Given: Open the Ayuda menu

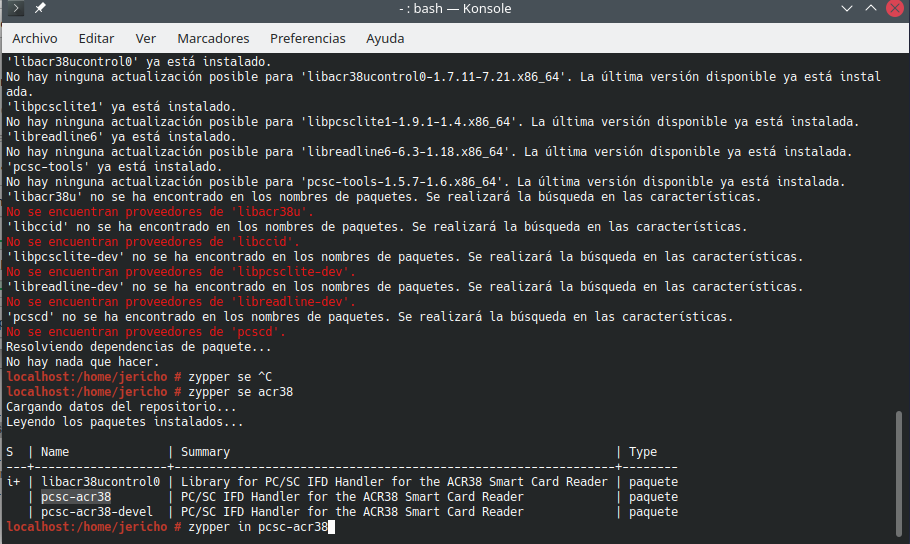Looking at the screenshot, I should click(x=385, y=38).
